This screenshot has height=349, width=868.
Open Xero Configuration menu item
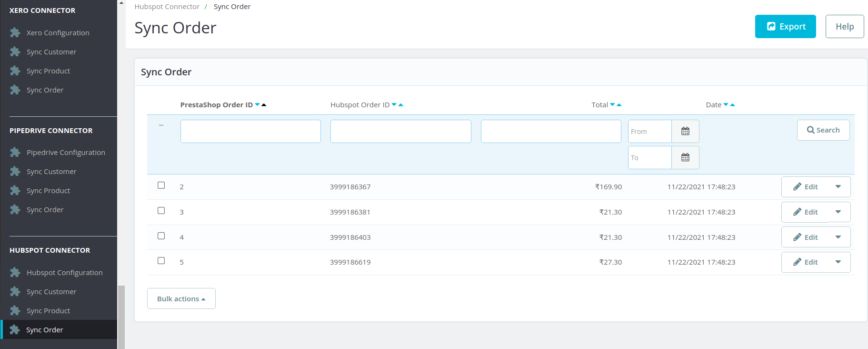[58, 32]
